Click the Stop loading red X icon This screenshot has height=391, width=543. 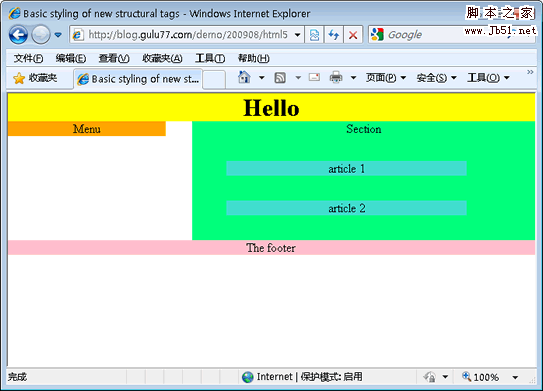(353, 35)
